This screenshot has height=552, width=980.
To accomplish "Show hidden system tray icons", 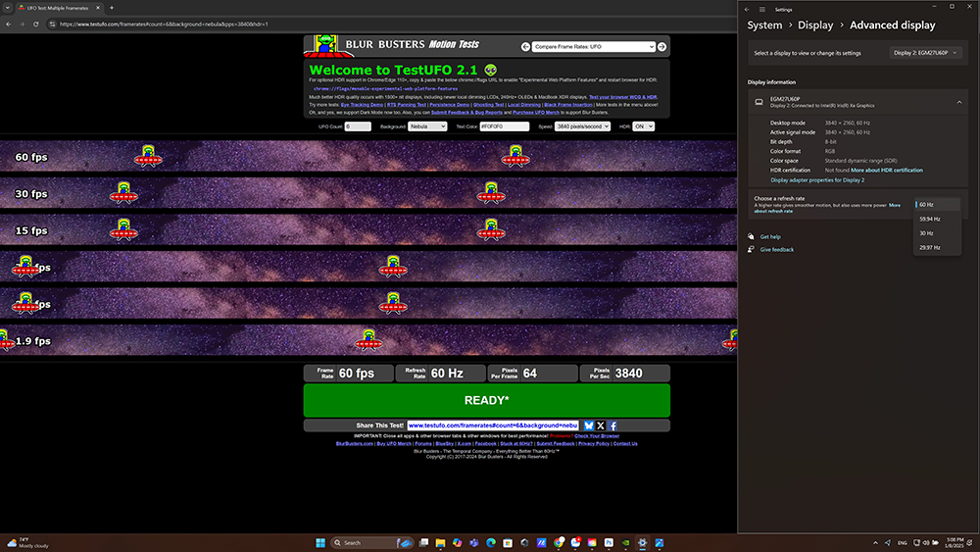I will [x=875, y=542].
